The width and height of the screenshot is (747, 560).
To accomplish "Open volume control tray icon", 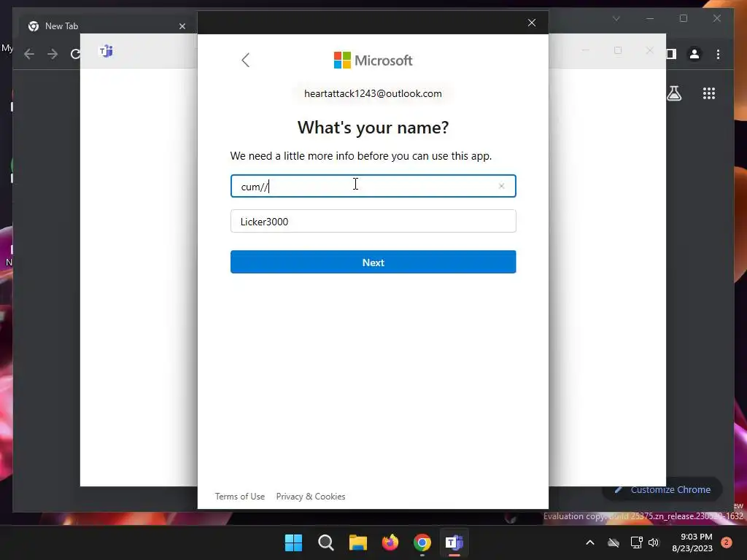I will click(654, 542).
